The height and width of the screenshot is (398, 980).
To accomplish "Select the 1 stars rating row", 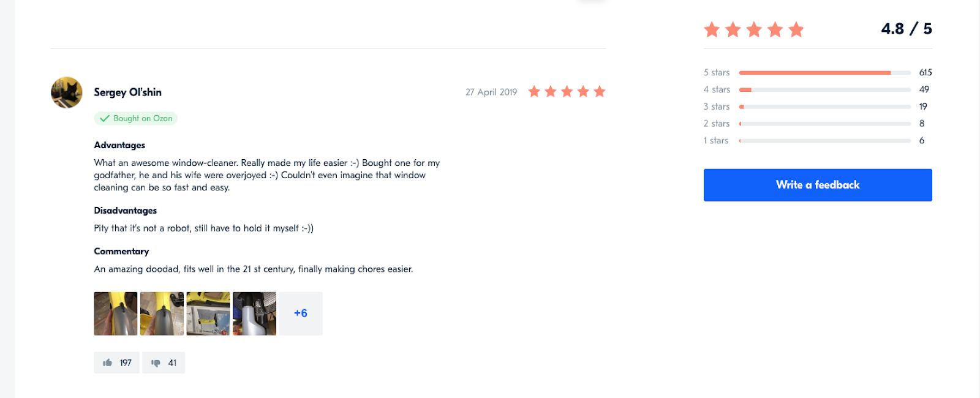I will point(818,141).
